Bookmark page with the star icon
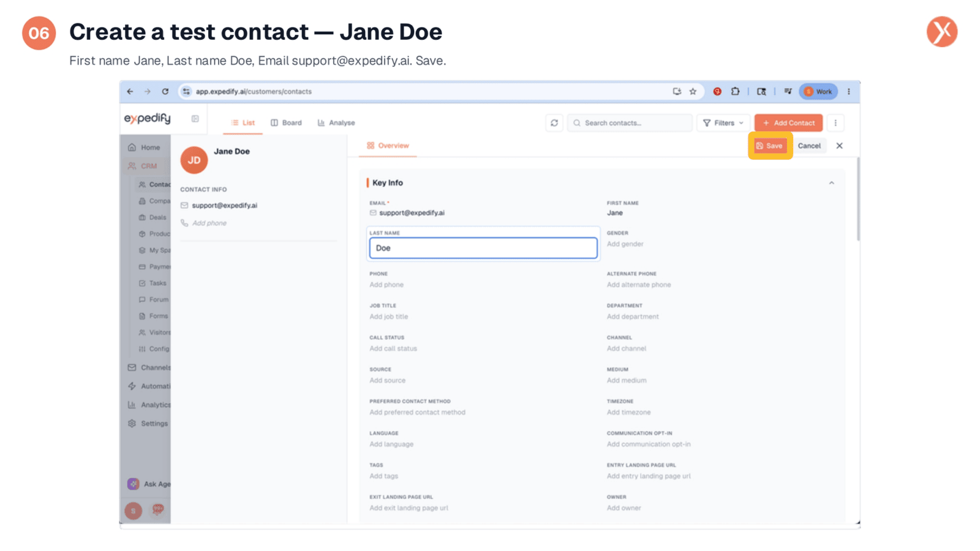Screen dimensions: 980x551 [x=693, y=91]
